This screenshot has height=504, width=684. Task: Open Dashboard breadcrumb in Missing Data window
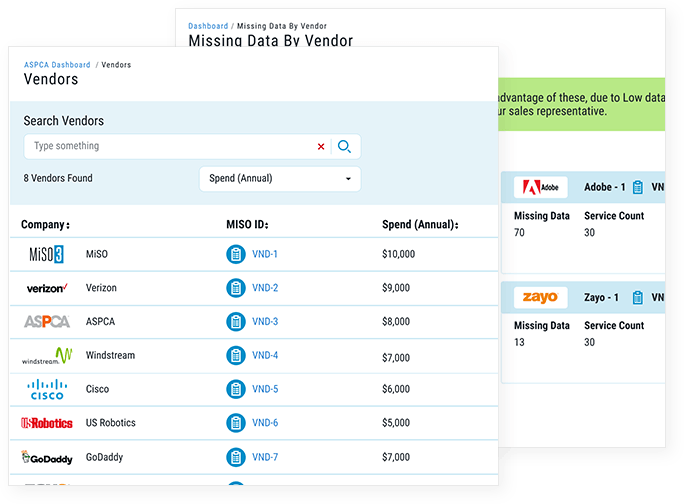(208, 26)
